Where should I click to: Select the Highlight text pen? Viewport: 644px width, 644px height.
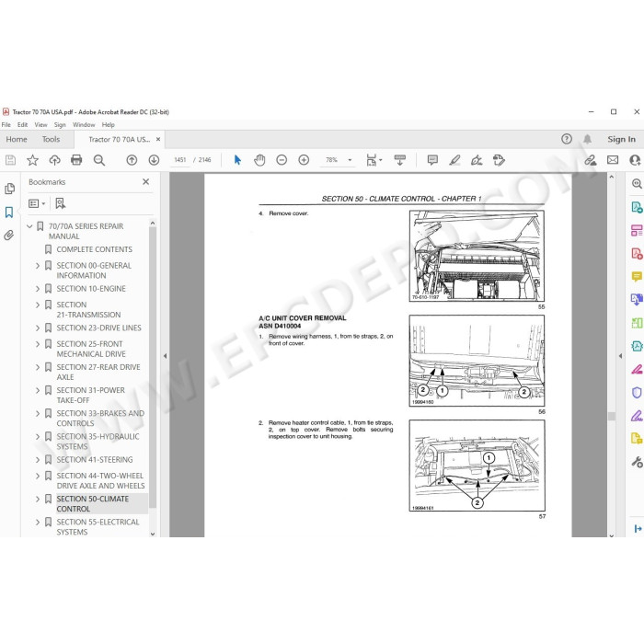coord(454,160)
